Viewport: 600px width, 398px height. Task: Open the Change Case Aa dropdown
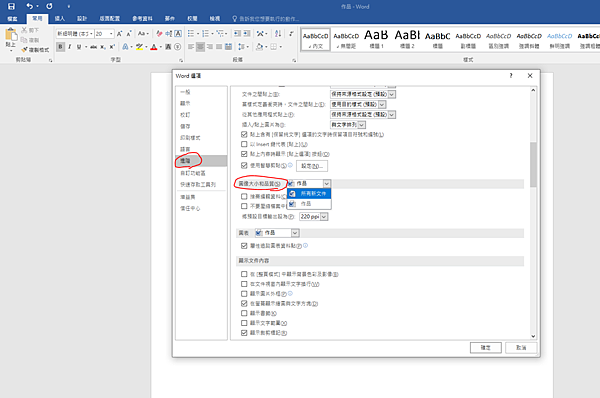point(143,34)
